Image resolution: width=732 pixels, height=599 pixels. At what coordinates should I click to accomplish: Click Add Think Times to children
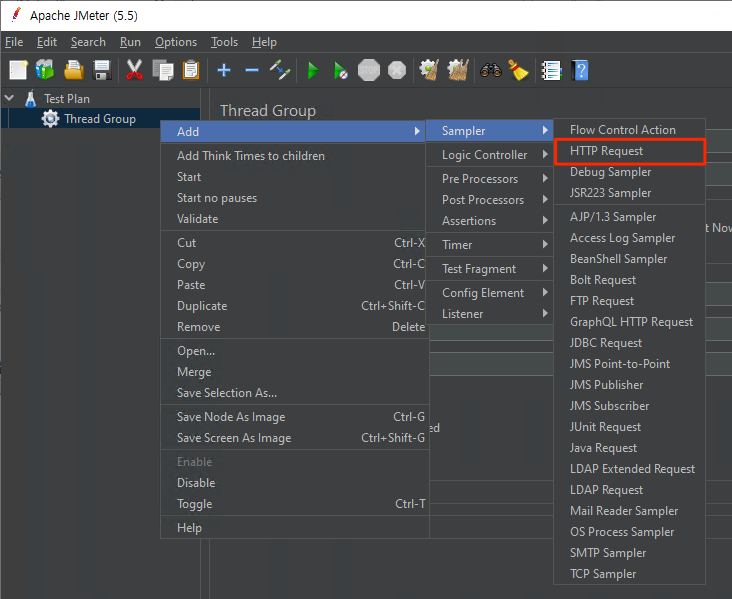pos(295,155)
